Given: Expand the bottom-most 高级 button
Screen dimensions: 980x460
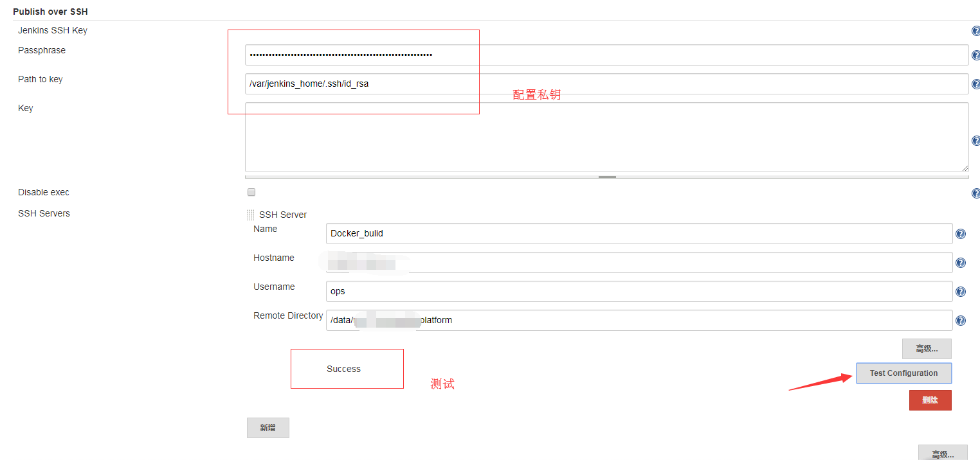Looking at the screenshot, I should 942,454.
